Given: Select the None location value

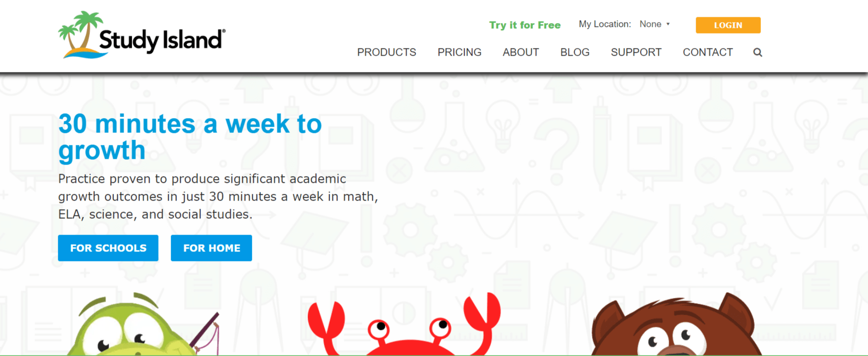Looking at the screenshot, I should click(x=650, y=24).
